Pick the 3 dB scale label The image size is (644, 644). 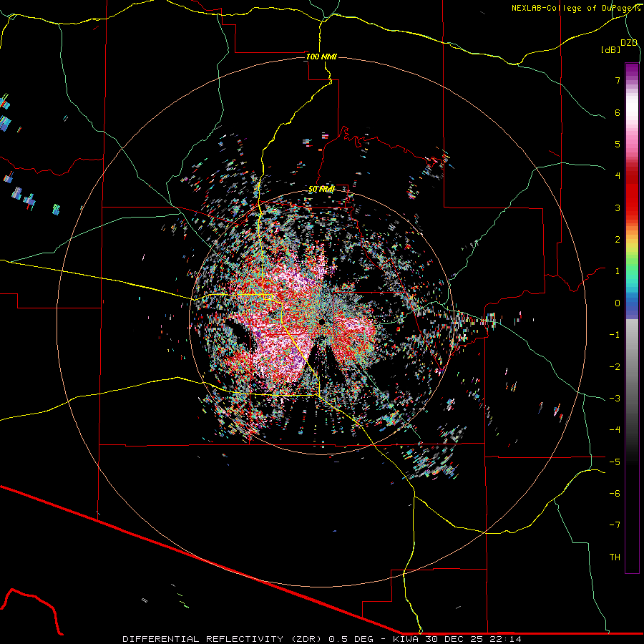[618, 208]
